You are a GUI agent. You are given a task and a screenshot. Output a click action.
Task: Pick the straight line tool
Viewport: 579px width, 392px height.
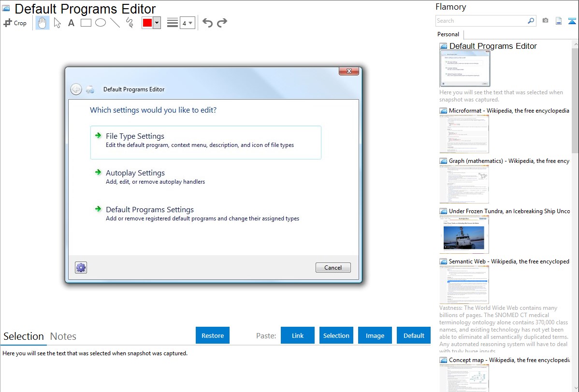pos(115,23)
